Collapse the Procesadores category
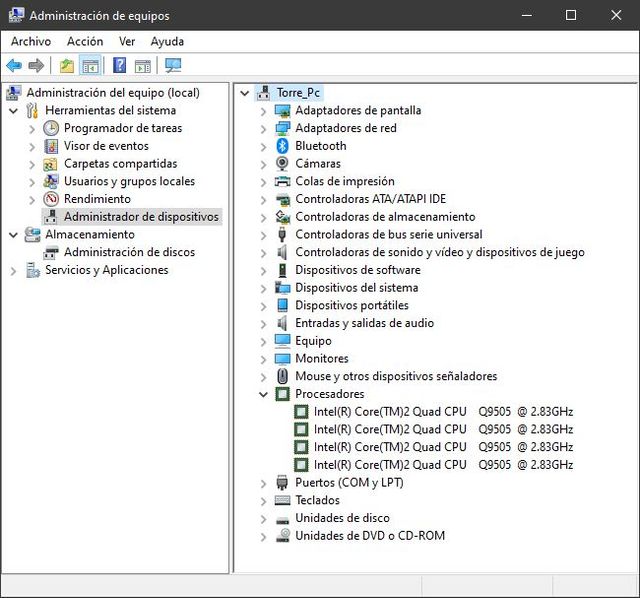Screen dimensions: 640x598 coord(263,394)
